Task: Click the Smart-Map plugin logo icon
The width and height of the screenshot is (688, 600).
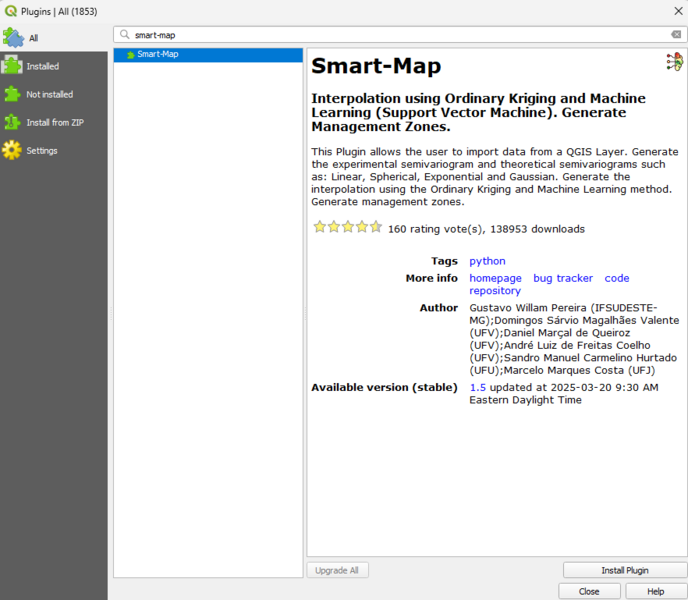Action: pyautogui.click(x=674, y=63)
